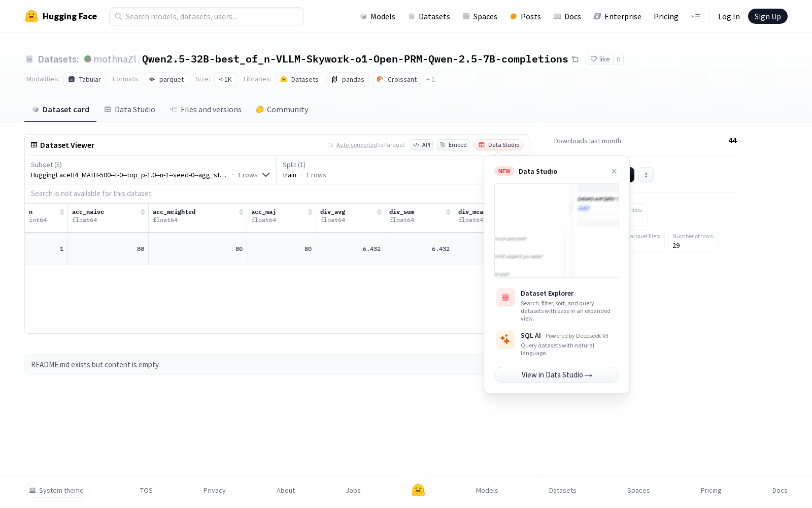Sort by the acc_maj column
Viewport: 812px width, 508px height.
coord(310,212)
